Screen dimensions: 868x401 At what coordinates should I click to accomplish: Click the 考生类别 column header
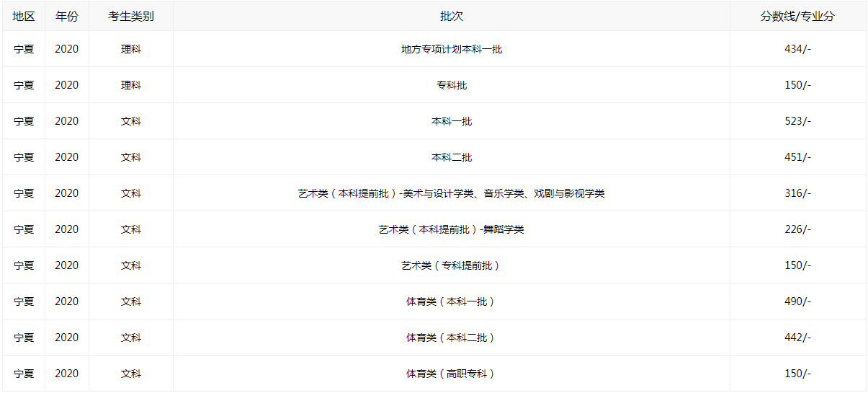pos(131,17)
